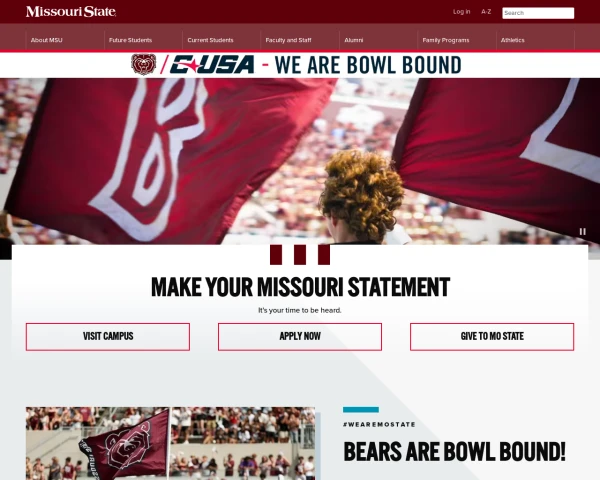Click the Give to Mo State button
This screenshot has width=600, height=480.
tap(492, 337)
